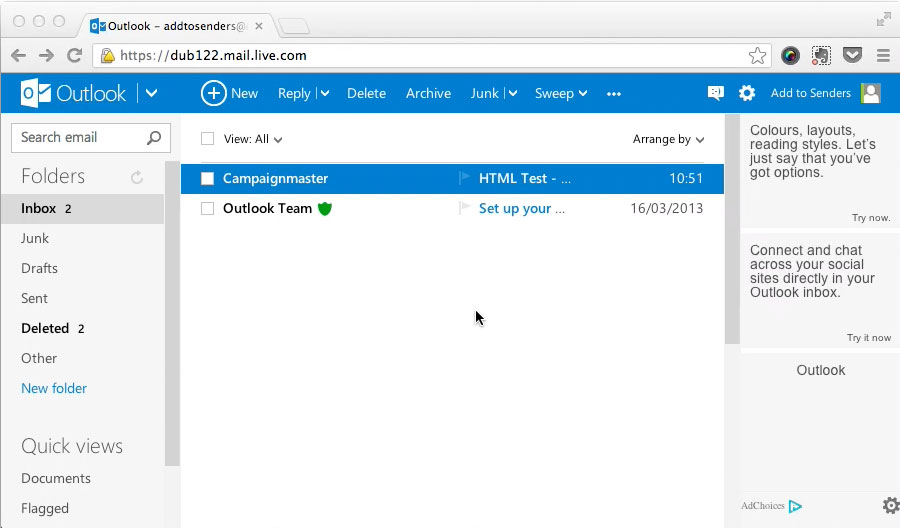900x528 pixels.
Task: Go back with the browser back arrow
Action: coord(18,56)
